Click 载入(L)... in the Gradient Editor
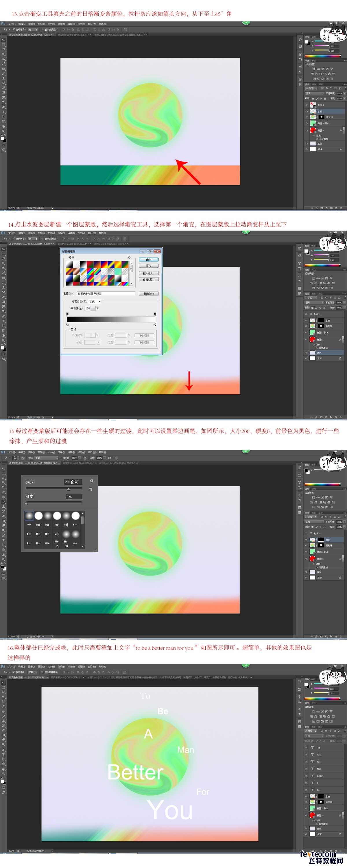The width and height of the screenshot is (347, 868). tap(149, 273)
